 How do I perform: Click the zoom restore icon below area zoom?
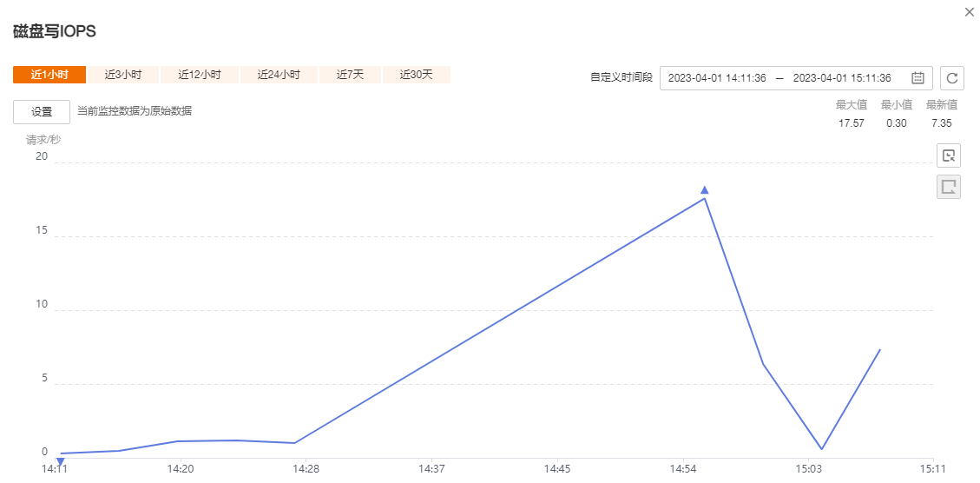pos(949,187)
